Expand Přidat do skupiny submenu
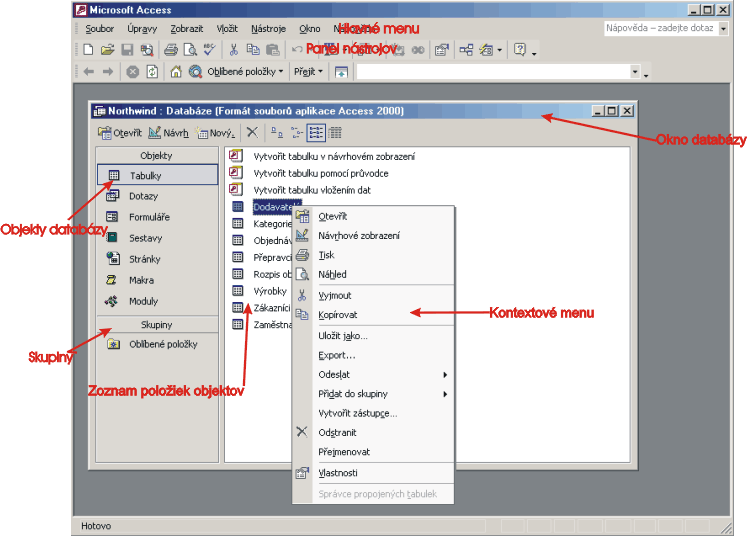The image size is (747, 536). 445,394
